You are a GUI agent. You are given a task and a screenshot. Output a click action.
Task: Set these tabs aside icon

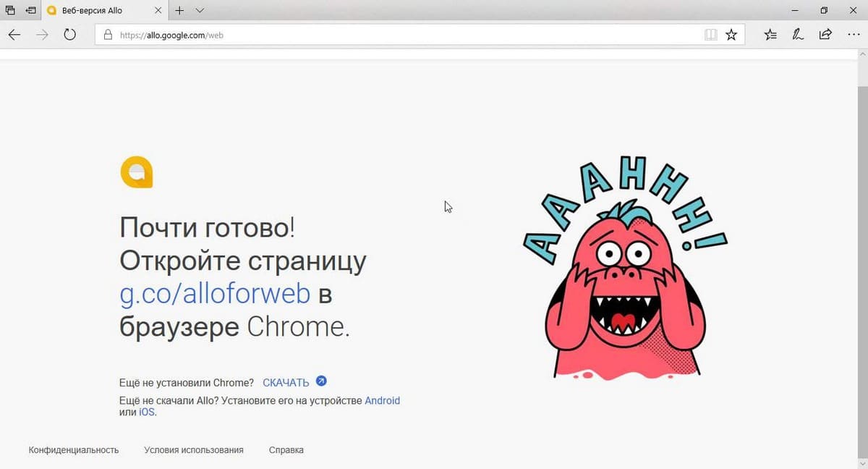pyautogui.click(x=31, y=10)
